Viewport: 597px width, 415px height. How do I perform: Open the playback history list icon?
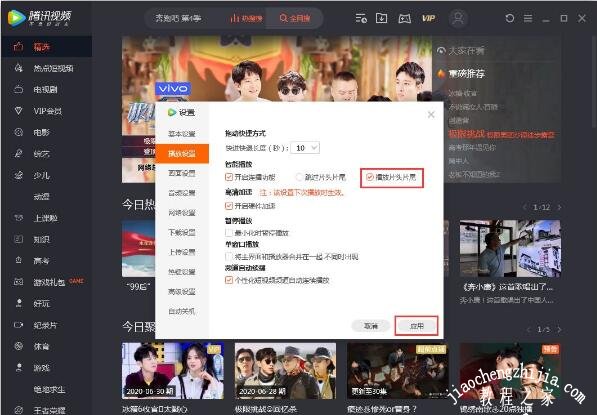point(361,18)
